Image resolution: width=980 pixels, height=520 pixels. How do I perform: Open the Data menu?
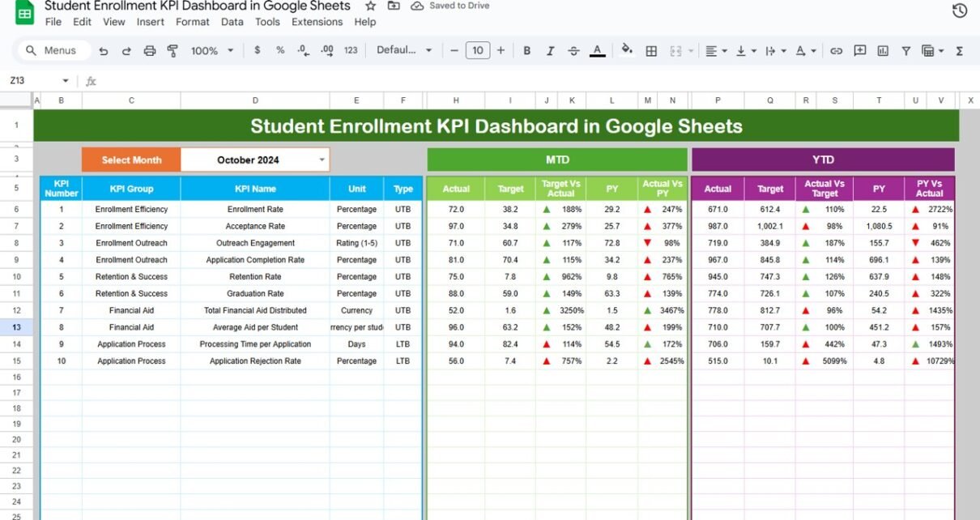coord(232,22)
